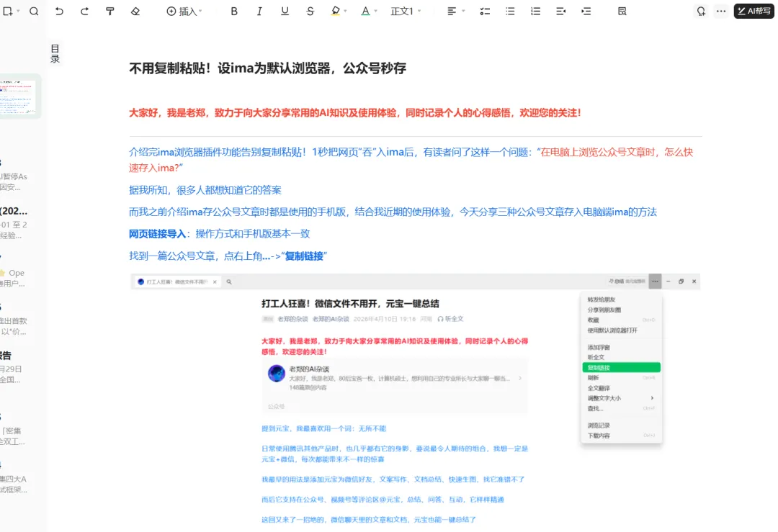
Task: Open the new note dropdown arrow
Action: tap(18, 11)
